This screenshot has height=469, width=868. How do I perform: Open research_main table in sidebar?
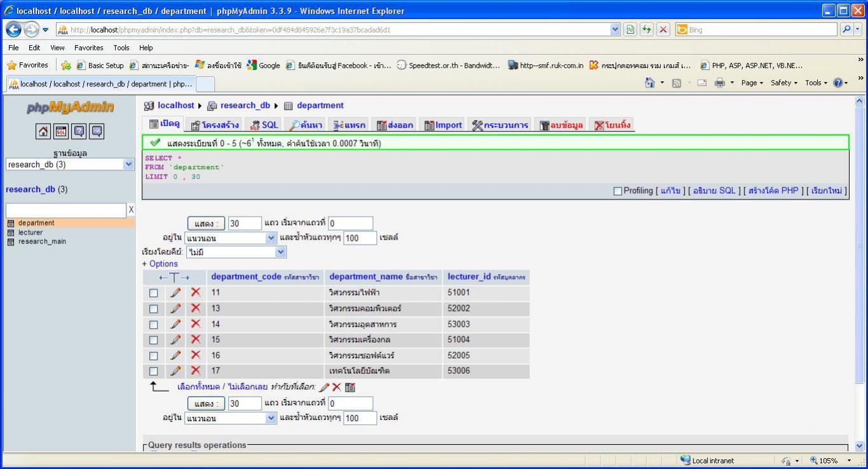click(x=42, y=241)
